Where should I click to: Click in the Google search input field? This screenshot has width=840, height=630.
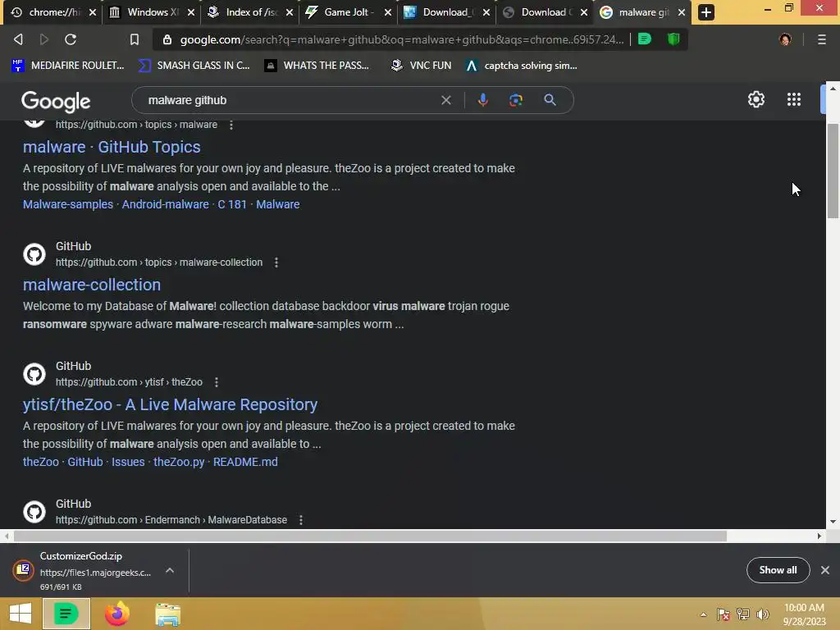[x=290, y=100]
